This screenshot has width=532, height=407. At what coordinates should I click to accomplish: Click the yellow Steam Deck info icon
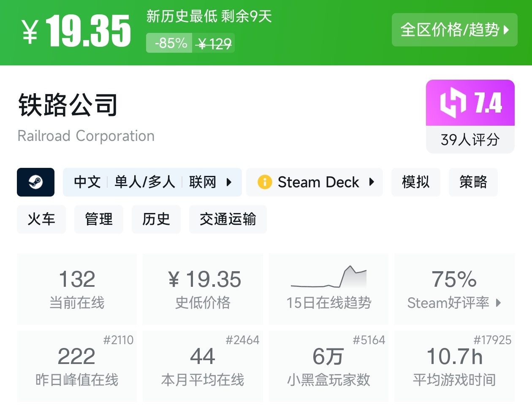click(265, 182)
